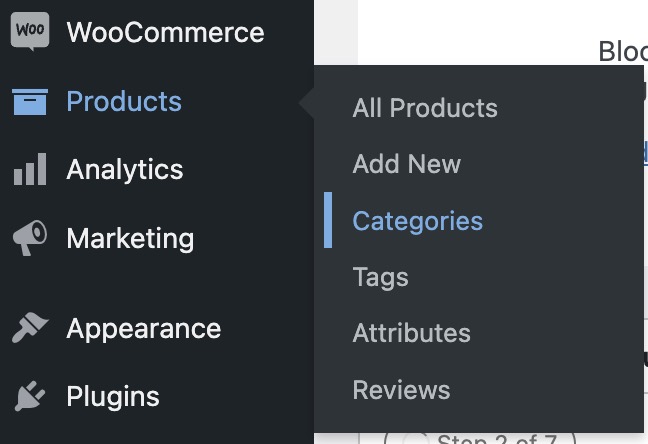This screenshot has height=444, width=648.
Task: Open the Marketing menu label
Action: (x=130, y=238)
